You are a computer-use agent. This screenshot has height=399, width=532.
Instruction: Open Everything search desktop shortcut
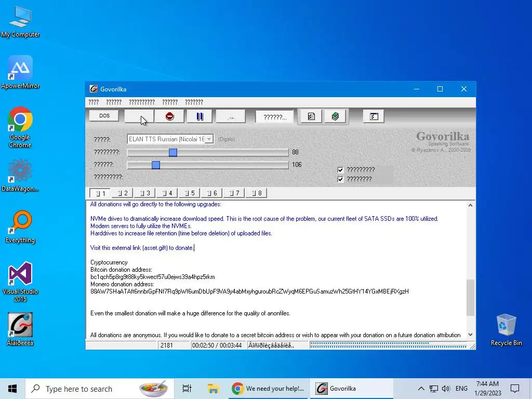pyautogui.click(x=20, y=227)
